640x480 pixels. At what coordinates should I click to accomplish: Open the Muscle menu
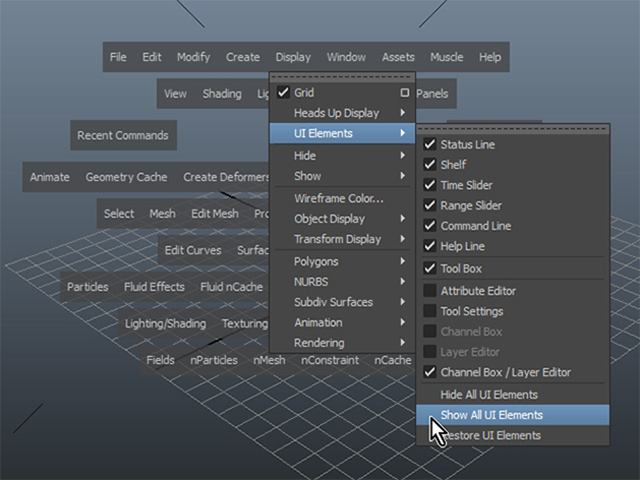coord(447,57)
